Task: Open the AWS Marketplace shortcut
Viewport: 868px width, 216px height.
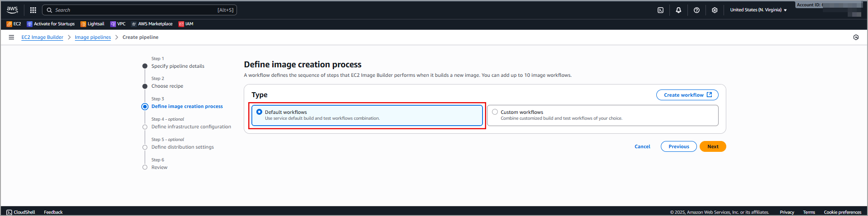Action: [152, 24]
